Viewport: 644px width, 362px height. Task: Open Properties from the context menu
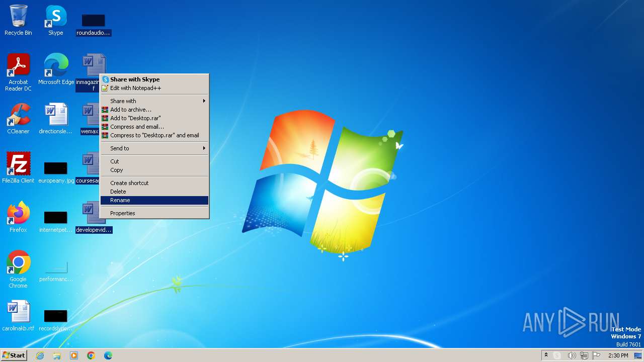(154, 213)
